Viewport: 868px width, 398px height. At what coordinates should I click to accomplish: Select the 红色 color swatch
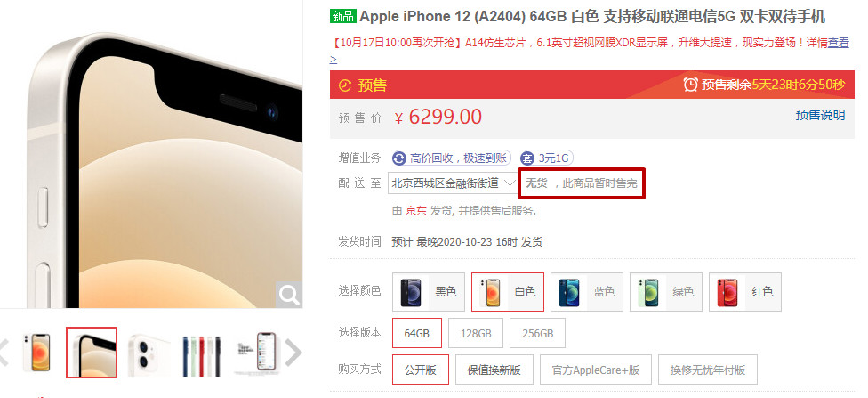(x=745, y=291)
